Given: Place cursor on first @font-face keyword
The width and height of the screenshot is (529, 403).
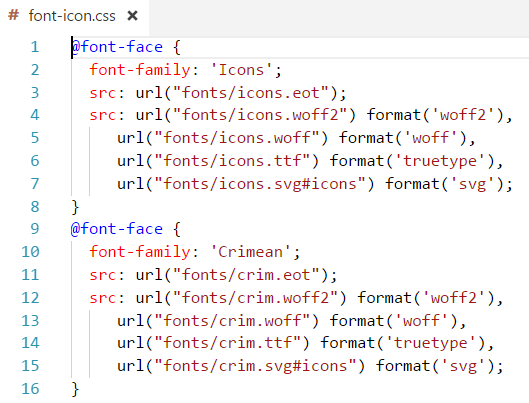Looking at the screenshot, I should point(117,47).
